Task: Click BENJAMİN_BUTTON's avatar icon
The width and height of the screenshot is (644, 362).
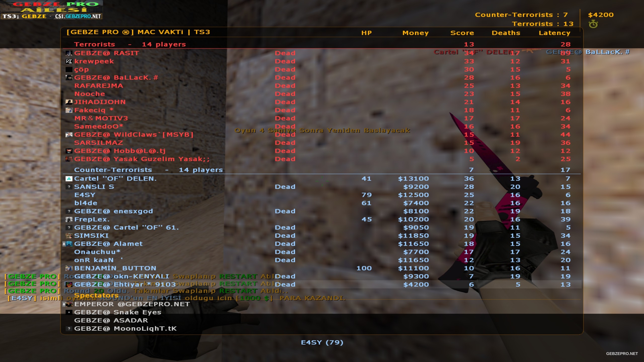Action: click(69, 268)
